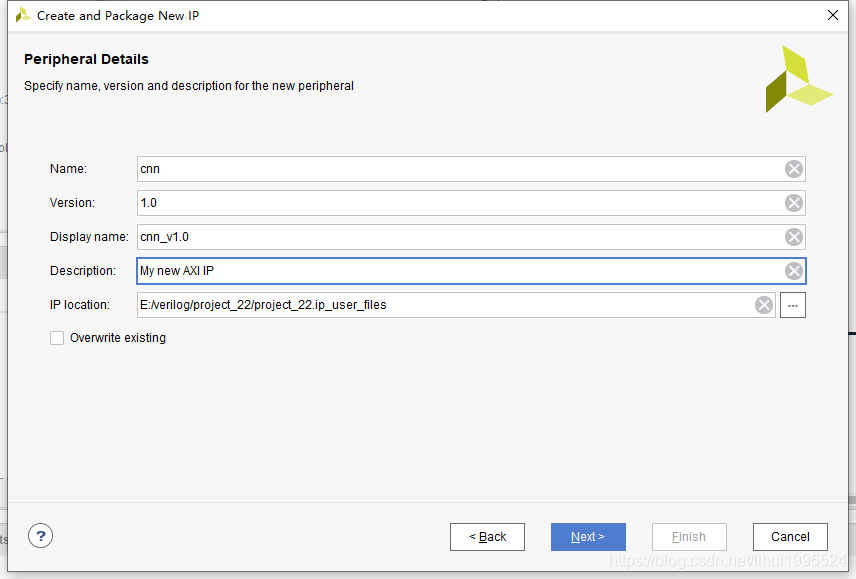Focus the Version field showing 1.0
The width and height of the screenshot is (856, 579).
click(460, 203)
